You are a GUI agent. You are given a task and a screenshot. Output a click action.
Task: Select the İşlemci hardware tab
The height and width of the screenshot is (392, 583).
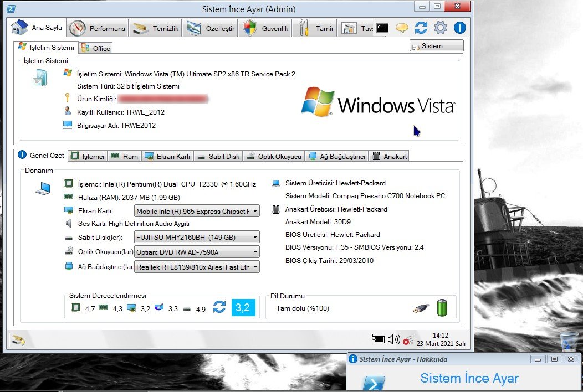tap(88, 157)
